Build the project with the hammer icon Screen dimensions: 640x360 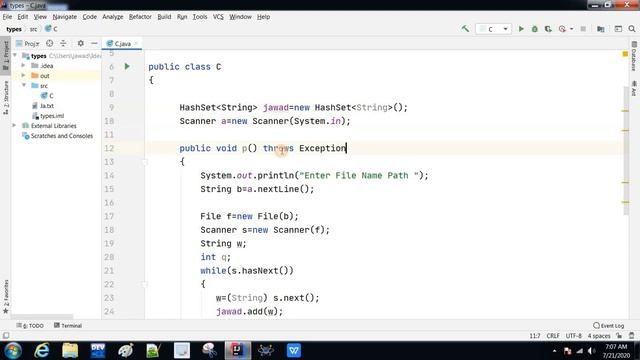coord(465,29)
